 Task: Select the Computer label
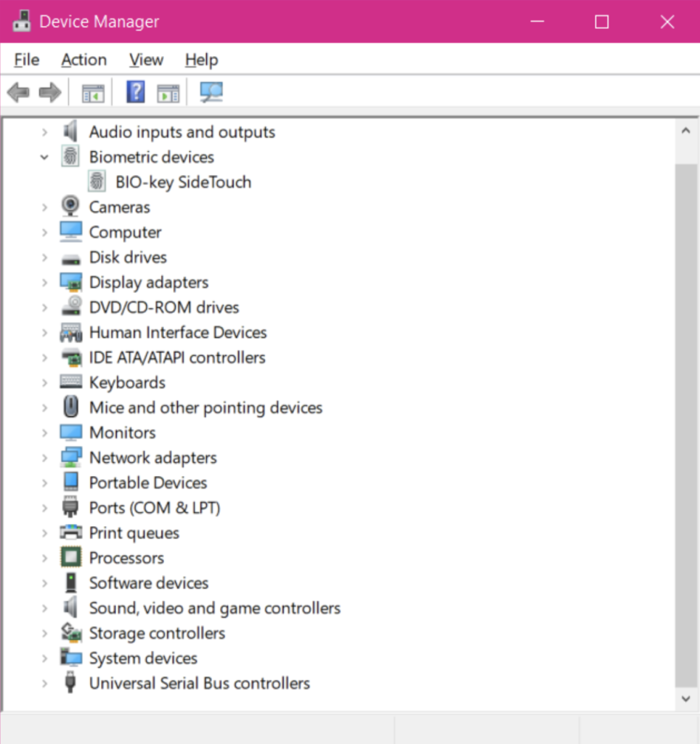(x=125, y=232)
